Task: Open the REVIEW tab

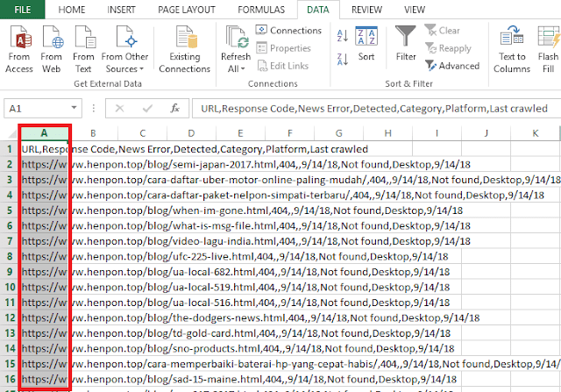Action: (x=366, y=10)
